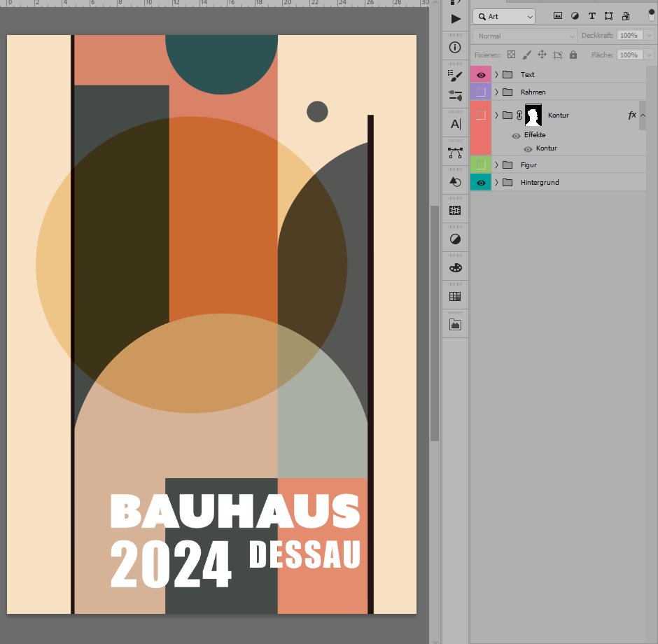Open the Brushes presets panel icon
Screen dimensions: 658x644
click(455, 96)
